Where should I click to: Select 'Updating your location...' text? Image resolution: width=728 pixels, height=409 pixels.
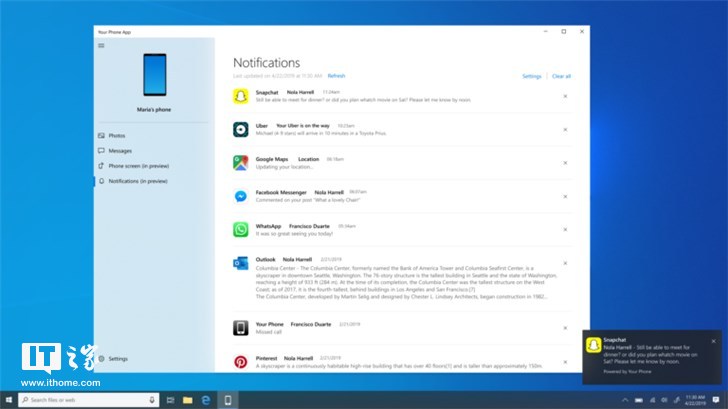(284, 167)
